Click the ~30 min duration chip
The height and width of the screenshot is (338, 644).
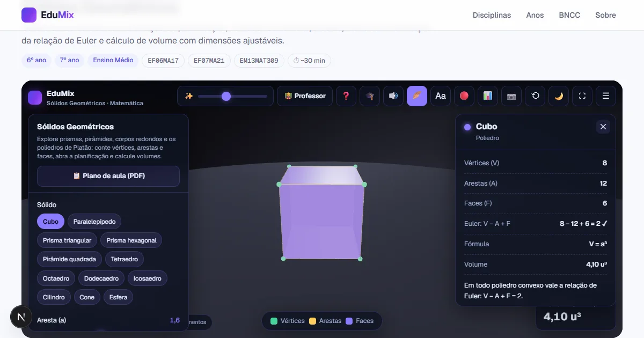[x=309, y=61]
